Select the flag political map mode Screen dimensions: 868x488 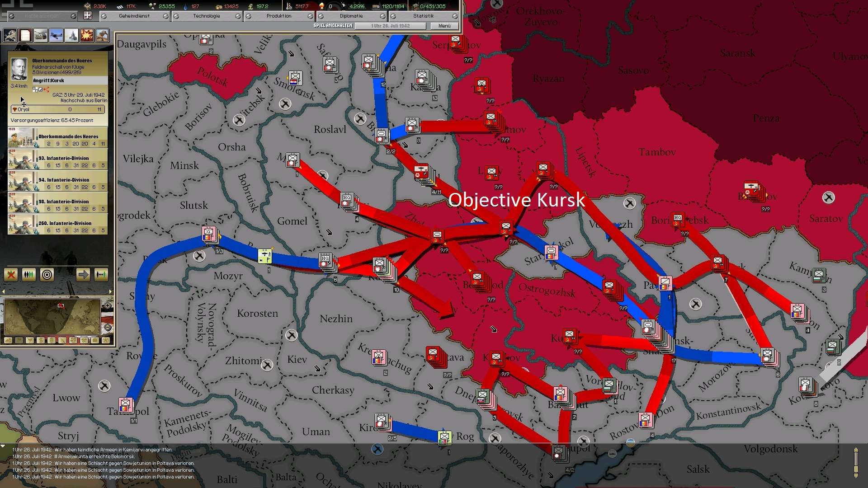point(19,340)
